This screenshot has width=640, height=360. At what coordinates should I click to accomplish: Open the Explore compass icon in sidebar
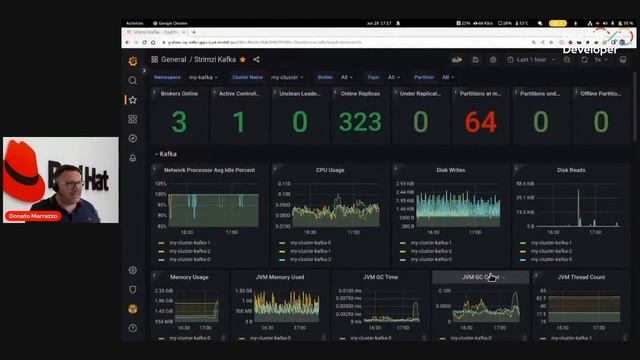133,138
